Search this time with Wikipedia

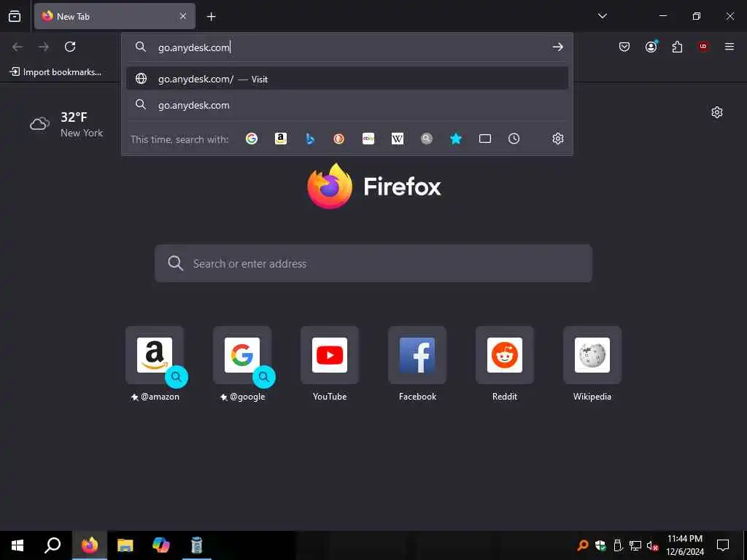pos(398,139)
